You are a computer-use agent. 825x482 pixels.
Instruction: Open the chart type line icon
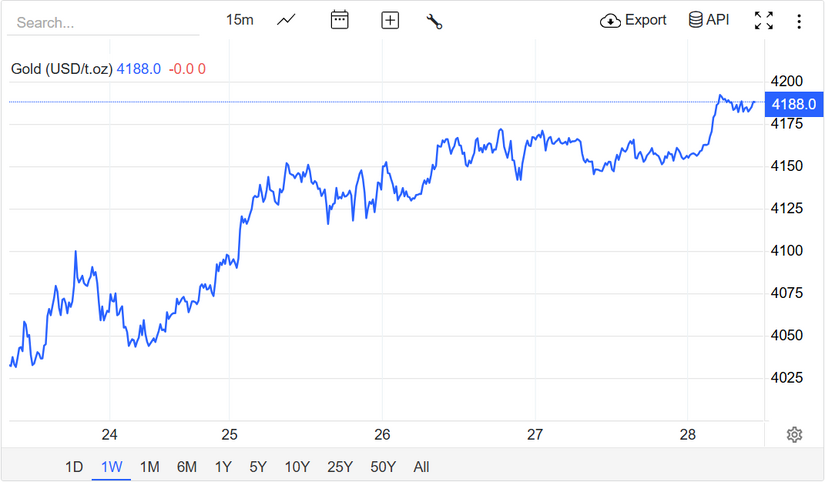(x=286, y=20)
